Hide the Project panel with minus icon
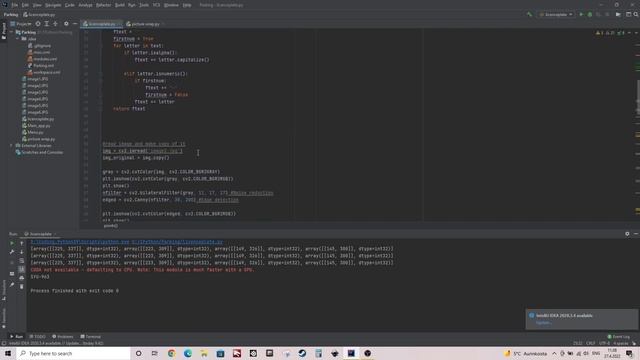The height and width of the screenshot is (360, 640). 75,24
